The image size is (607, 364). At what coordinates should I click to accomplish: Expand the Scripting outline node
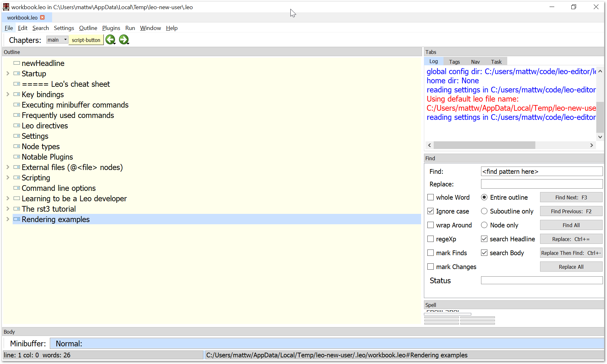[7, 178]
